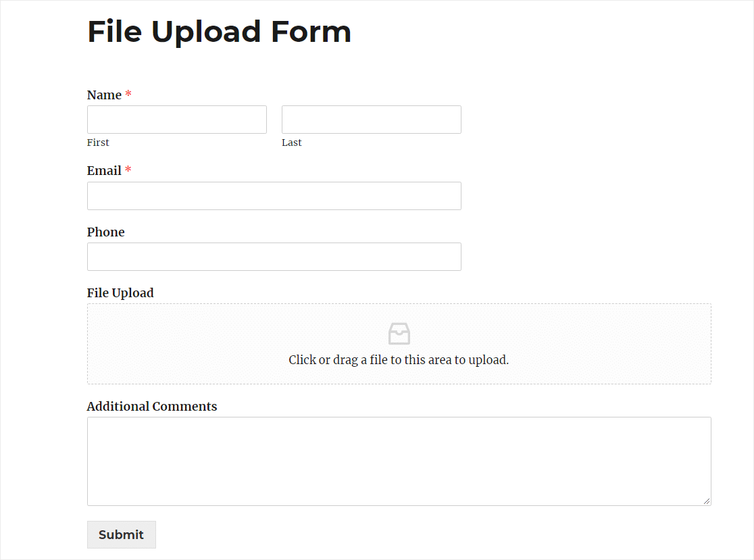Screen dimensions: 754x560
Task: Click the Phone field label
Action: (106, 232)
